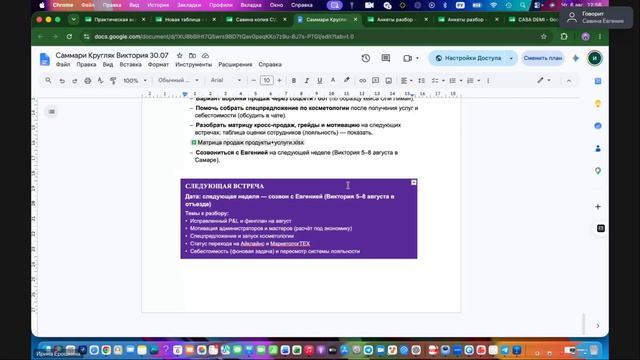Show all comments panel icon
The height and width of the screenshot is (360, 640).
tap(386, 58)
